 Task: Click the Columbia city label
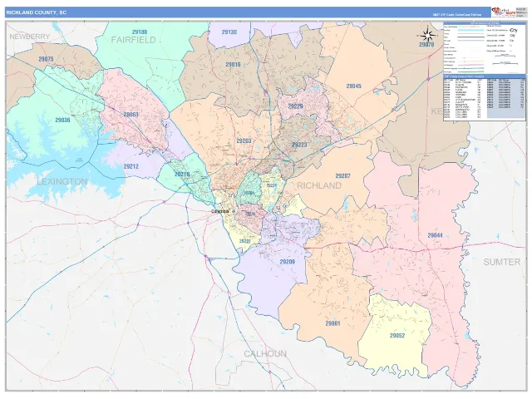pyautogui.click(x=219, y=211)
